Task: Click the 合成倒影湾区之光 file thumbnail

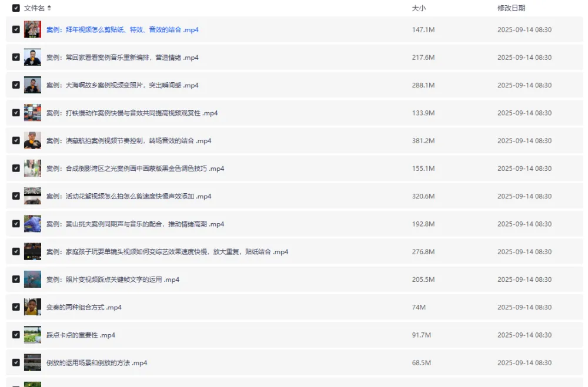Action: coord(32,169)
